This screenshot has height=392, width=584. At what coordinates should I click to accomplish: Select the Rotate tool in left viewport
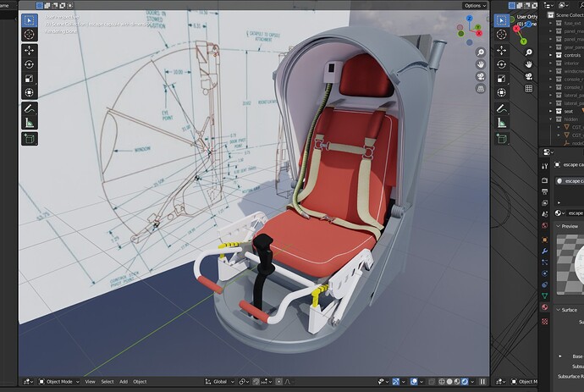(30, 64)
